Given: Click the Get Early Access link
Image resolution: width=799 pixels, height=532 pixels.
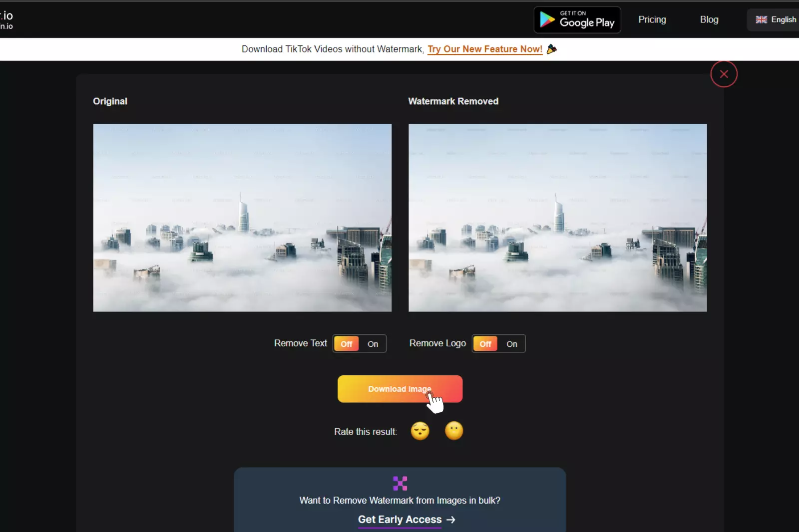Looking at the screenshot, I should (x=399, y=520).
